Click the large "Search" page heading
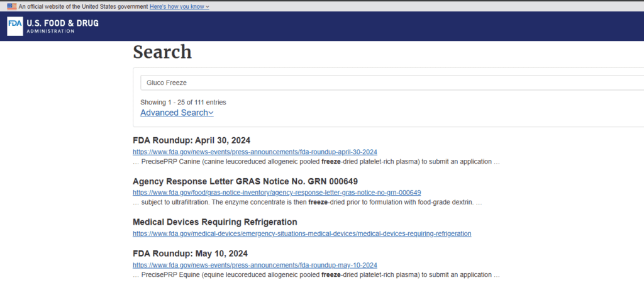 162,52
